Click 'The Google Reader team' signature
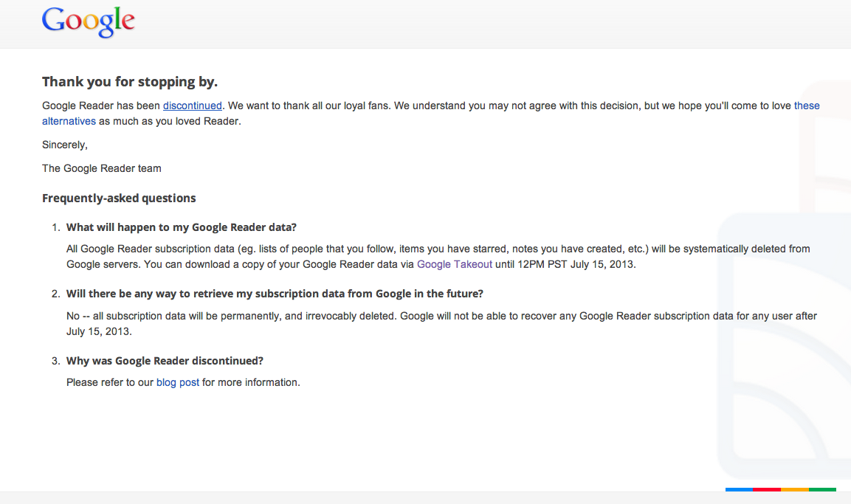Screen dimensions: 851x504 pos(102,169)
